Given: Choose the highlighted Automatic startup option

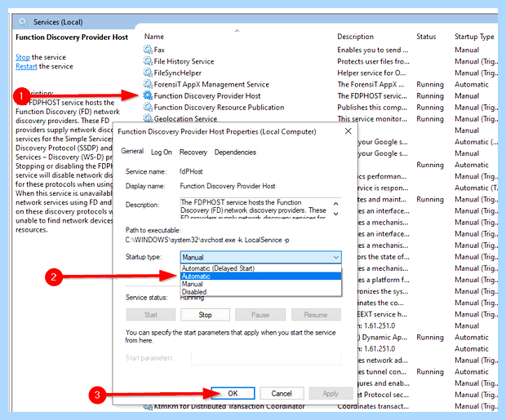Looking at the screenshot, I should pos(260,276).
